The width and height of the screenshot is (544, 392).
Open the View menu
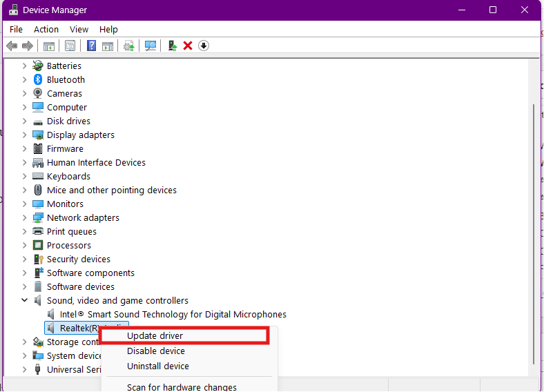click(79, 30)
